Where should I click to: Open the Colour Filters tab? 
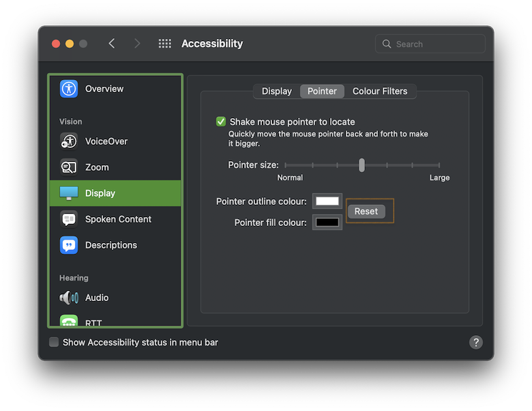pyautogui.click(x=380, y=91)
